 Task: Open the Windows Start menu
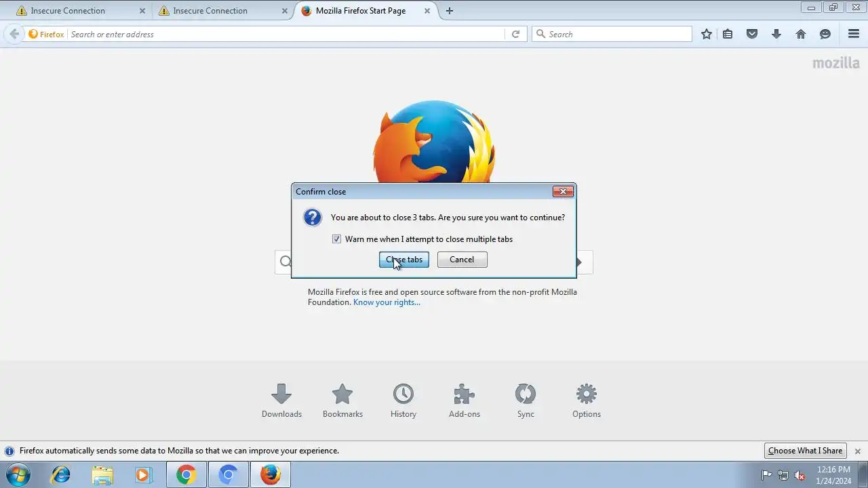pyautogui.click(x=17, y=474)
